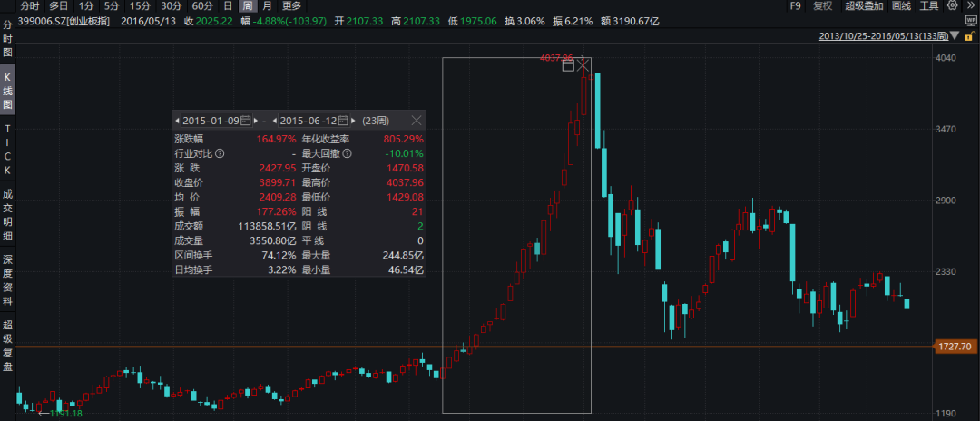Step end date 2015-06-12 forward
This screenshot has width=980, height=421.
coord(354,121)
